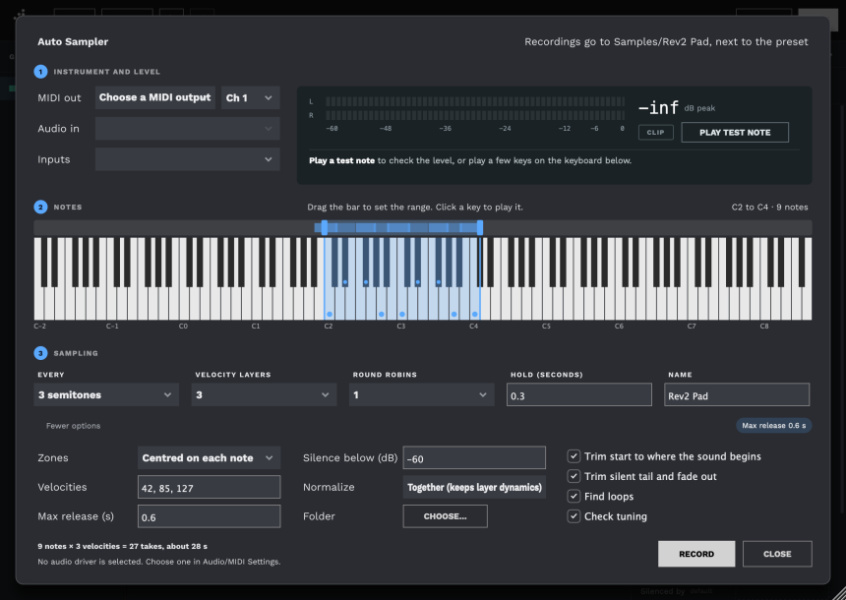Toggle Trim silent tail and fade out
Screen dimensions: 846x600
click(x=574, y=476)
